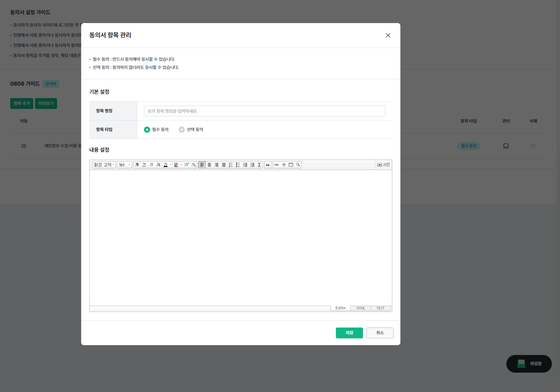Open find and replace magnifier tool
The image size is (560, 392).
(x=298, y=165)
